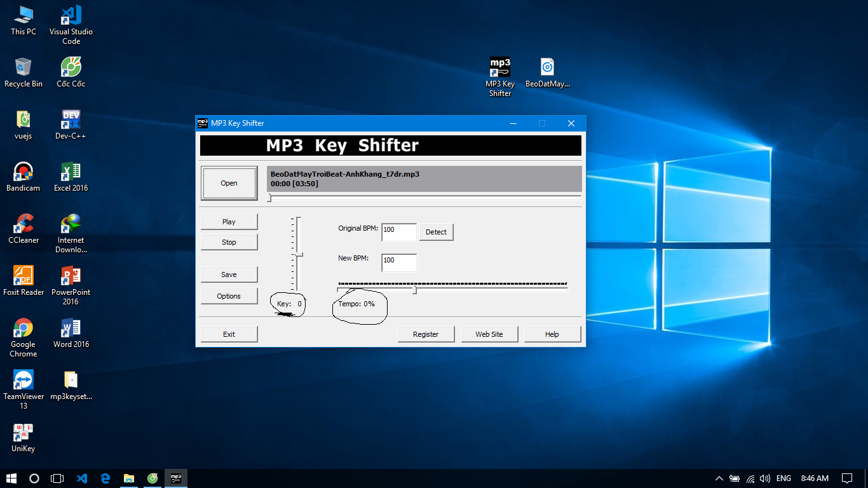Open Foxit Reader desktop shortcut
This screenshot has width=868, height=488.
tap(24, 281)
